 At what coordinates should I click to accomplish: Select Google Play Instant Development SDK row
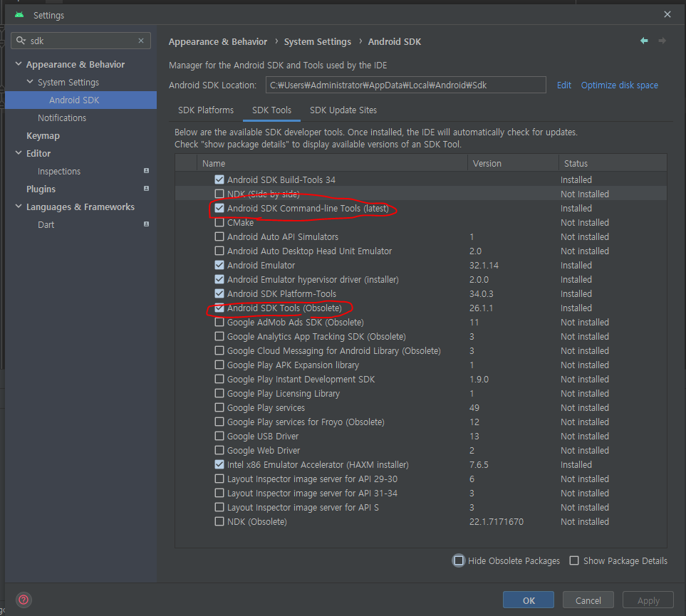tap(421, 380)
